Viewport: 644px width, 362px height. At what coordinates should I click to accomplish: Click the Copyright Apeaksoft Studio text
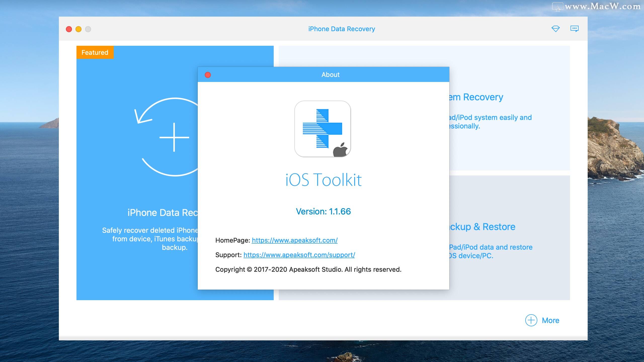308,269
